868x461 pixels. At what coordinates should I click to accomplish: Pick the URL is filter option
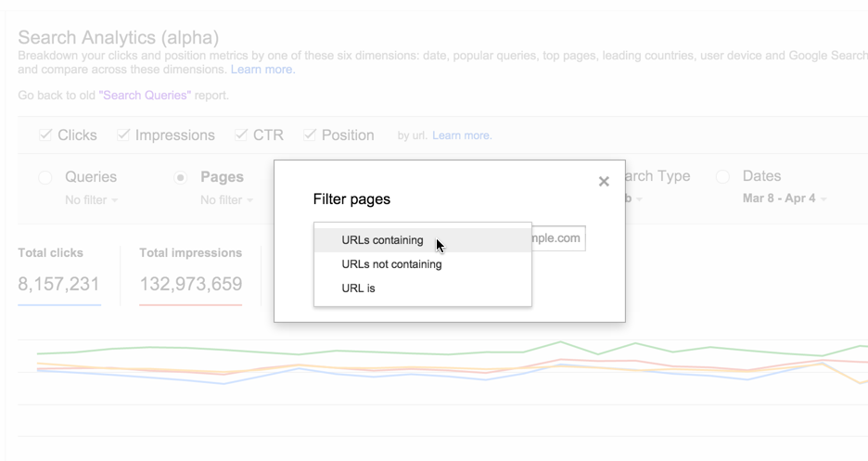pyautogui.click(x=358, y=288)
